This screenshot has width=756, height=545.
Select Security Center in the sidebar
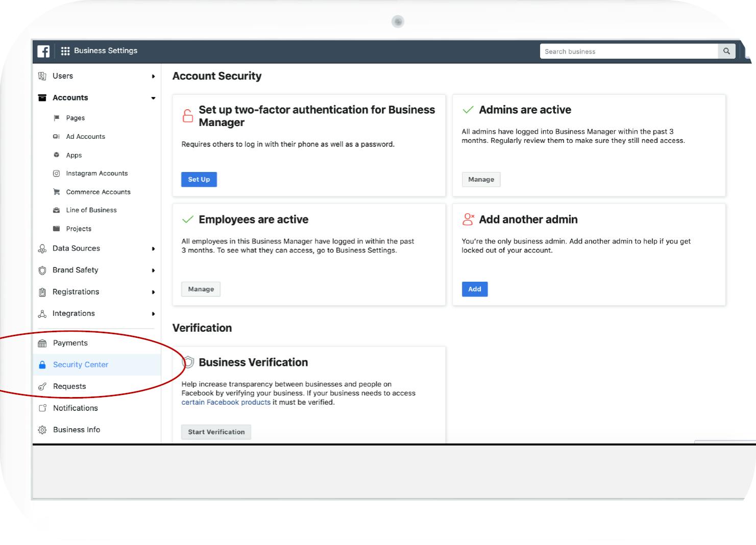point(97,365)
